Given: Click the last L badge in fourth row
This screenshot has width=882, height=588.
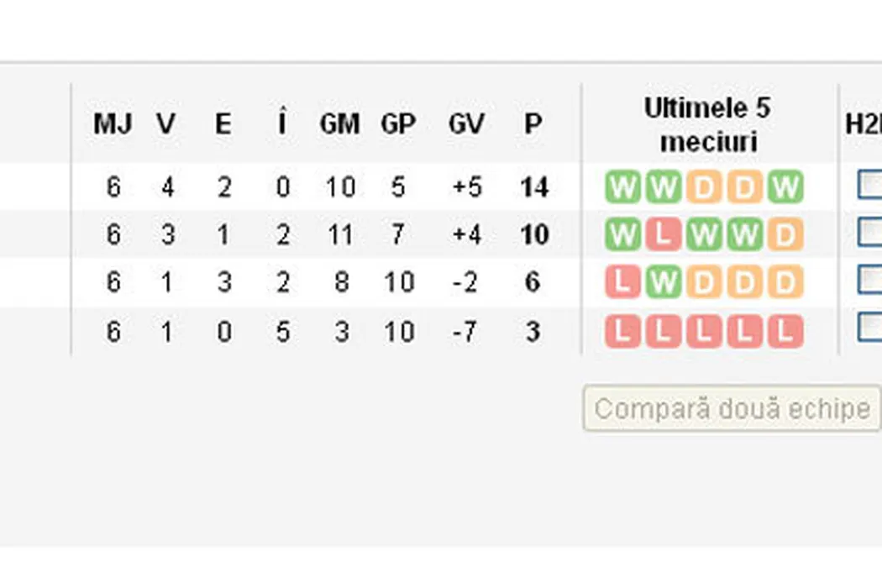Looking at the screenshot, I should [785, 332].
